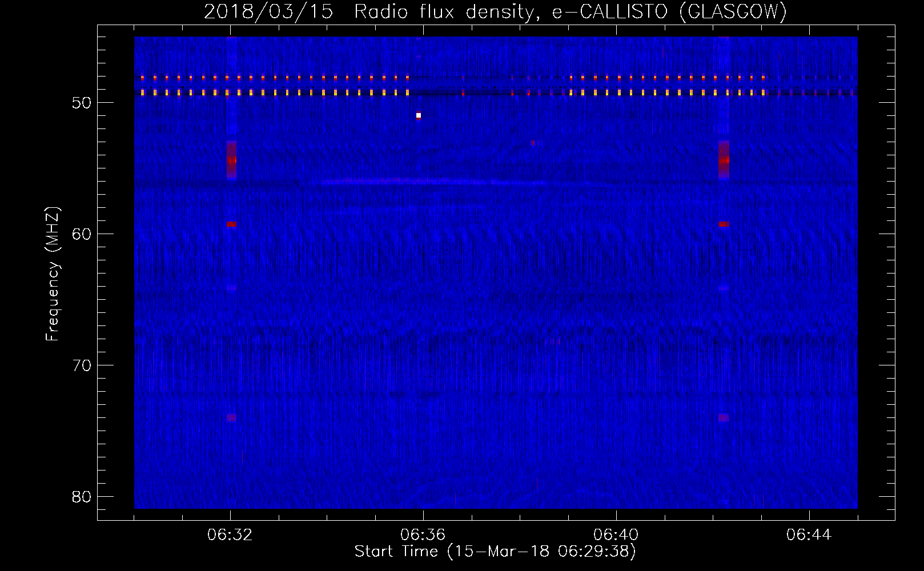Click the 06:36 time tick label
This screenshot has width=924, height=571.
click(423, 534)
